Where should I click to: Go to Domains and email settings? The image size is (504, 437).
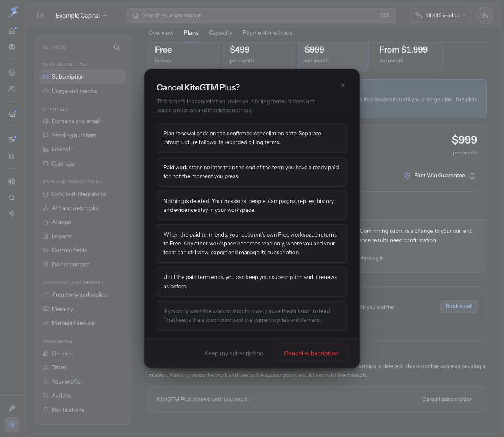coord(83,121)
